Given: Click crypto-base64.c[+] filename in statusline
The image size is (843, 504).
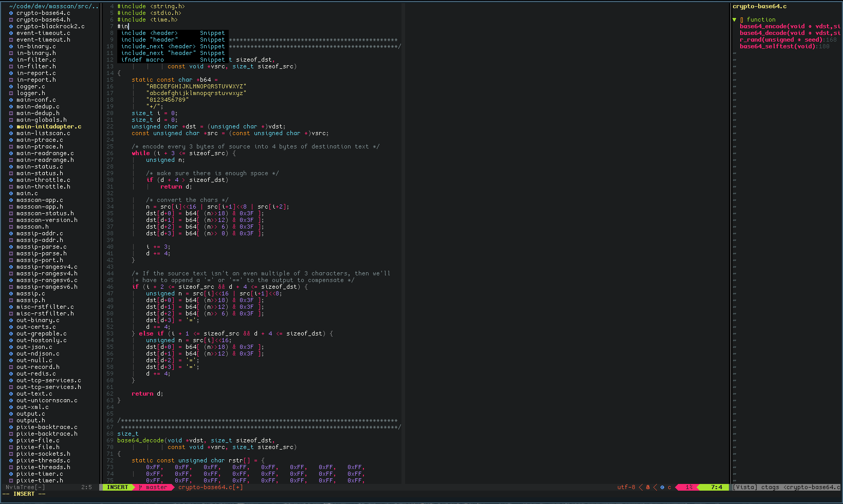Looking at the screenshot, I should tap(211, 487).
